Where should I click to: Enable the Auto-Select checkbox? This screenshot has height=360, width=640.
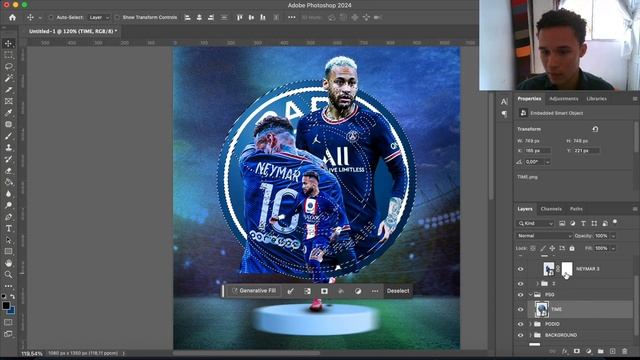(51, 18)
